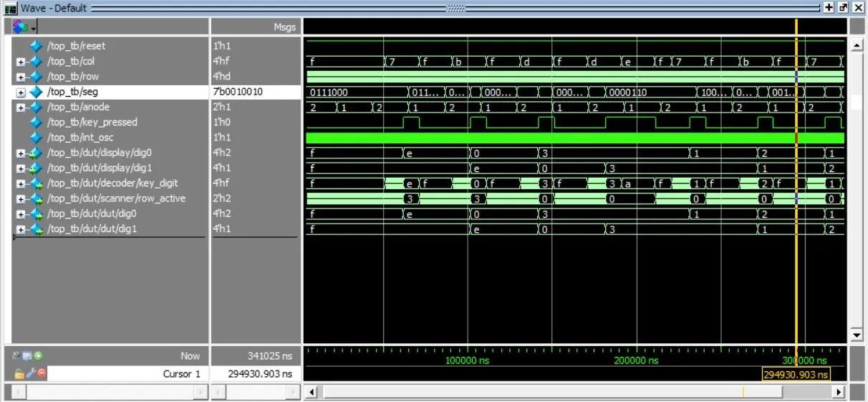Undock the Wave window
868x402 pixels.
point(843,7)
